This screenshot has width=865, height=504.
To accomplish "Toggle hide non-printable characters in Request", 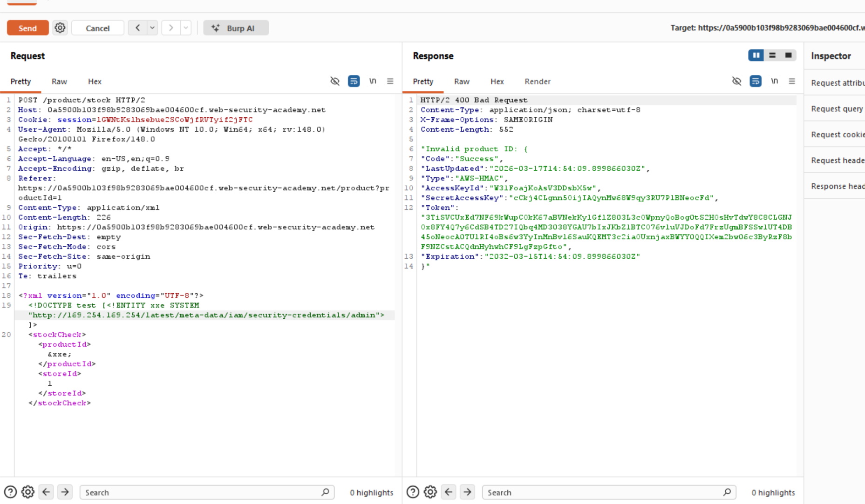I will [335, 81].
